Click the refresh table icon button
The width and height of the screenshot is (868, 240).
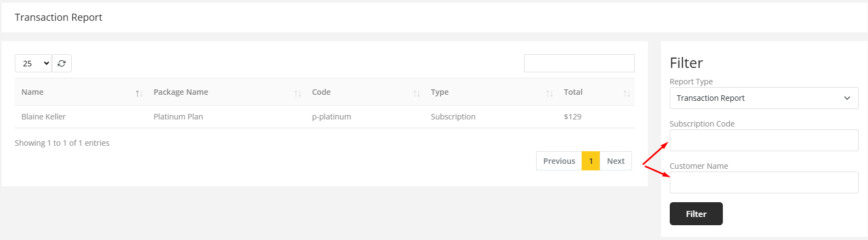coord(62,64)
